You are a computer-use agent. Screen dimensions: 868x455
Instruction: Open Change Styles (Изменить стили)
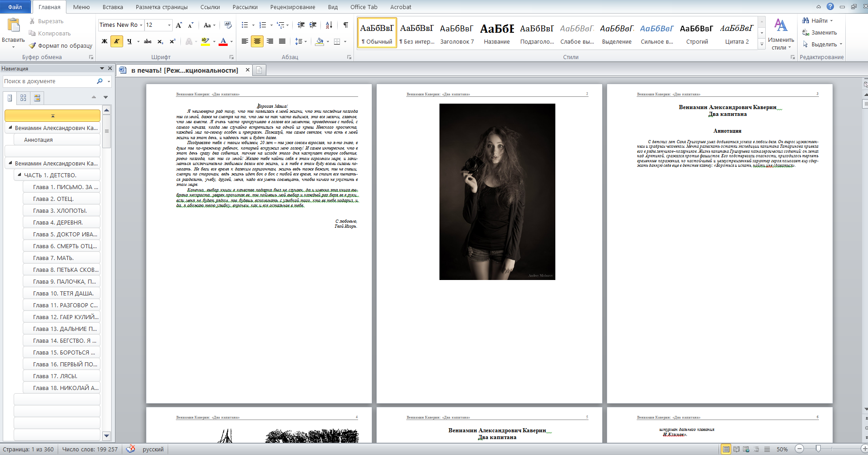pos(781,34)
